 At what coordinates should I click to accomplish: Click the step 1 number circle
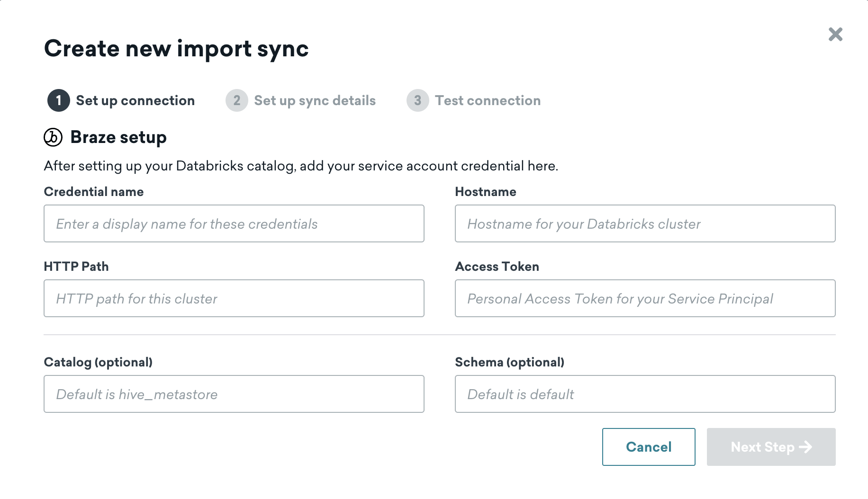pyautogui.click(x=59, y=100)
